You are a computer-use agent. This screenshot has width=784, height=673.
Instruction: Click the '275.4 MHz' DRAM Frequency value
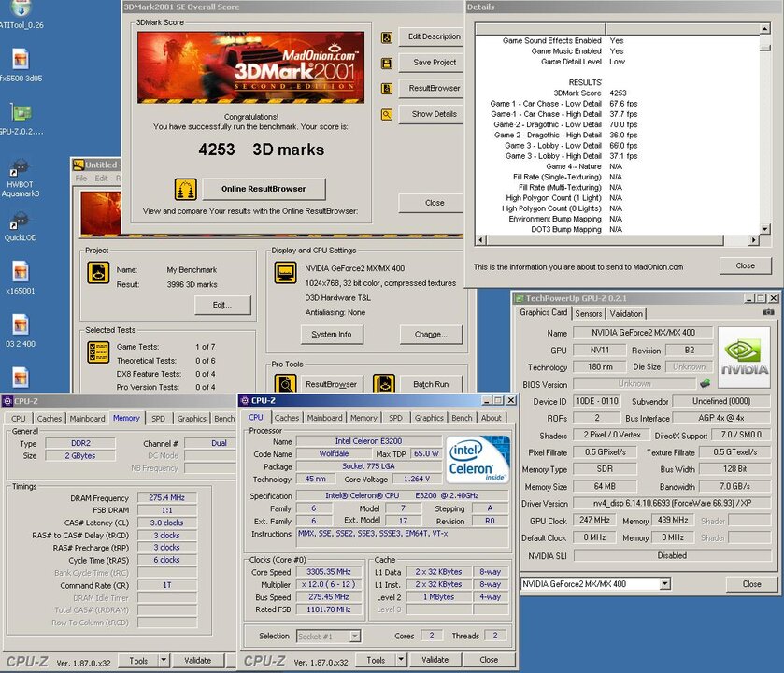(x=166, y=497)
